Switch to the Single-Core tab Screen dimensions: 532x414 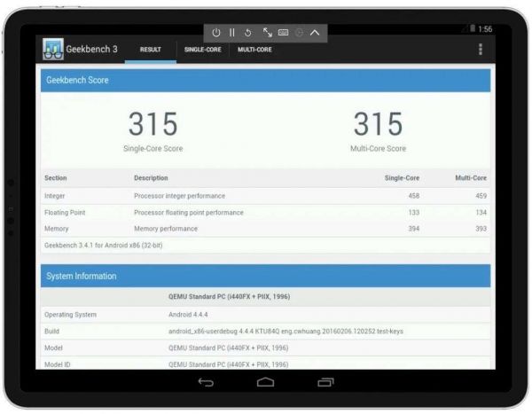[x=202, y=50]
